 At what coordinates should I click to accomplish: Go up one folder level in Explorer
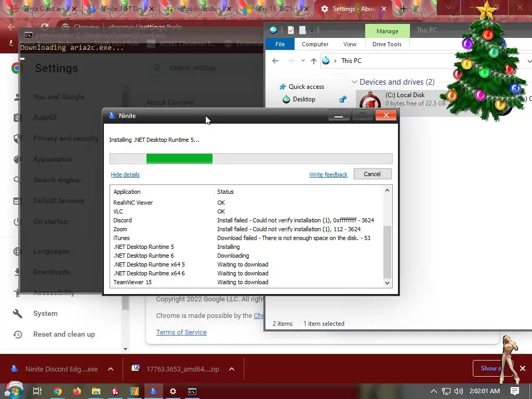pos(313,61)
